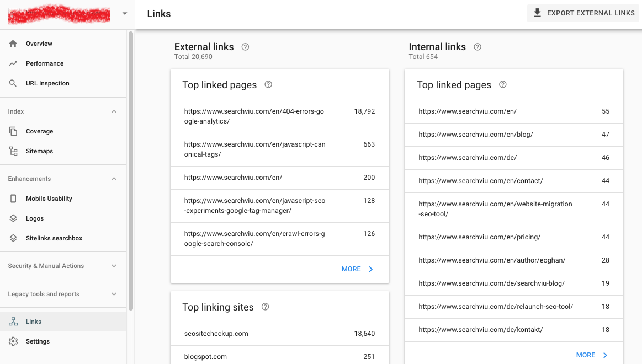Click MORE under external Top linked pages

(357, 269)
